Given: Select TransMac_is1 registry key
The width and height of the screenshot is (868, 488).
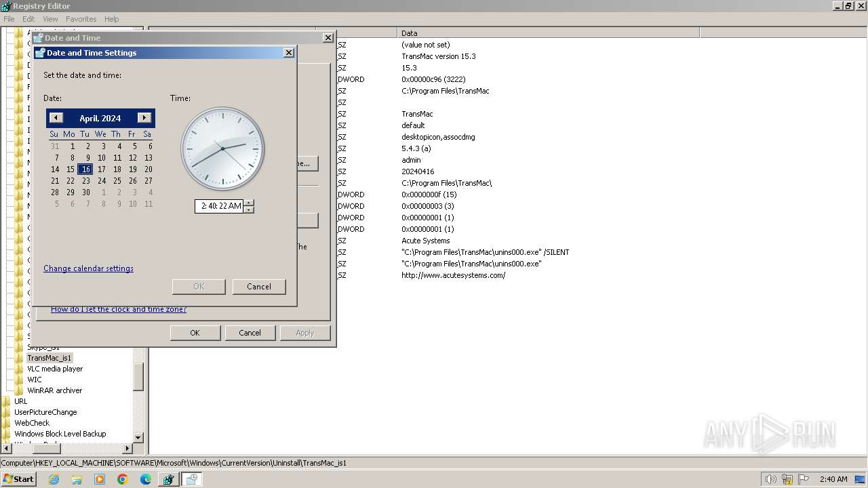Looking at the screenshot, I should (49, 358).
